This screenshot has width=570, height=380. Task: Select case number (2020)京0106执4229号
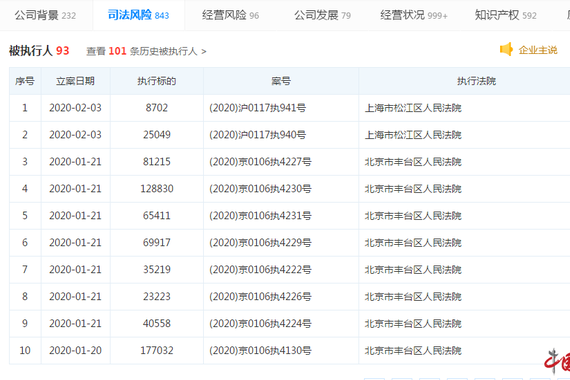pos(260,243)
